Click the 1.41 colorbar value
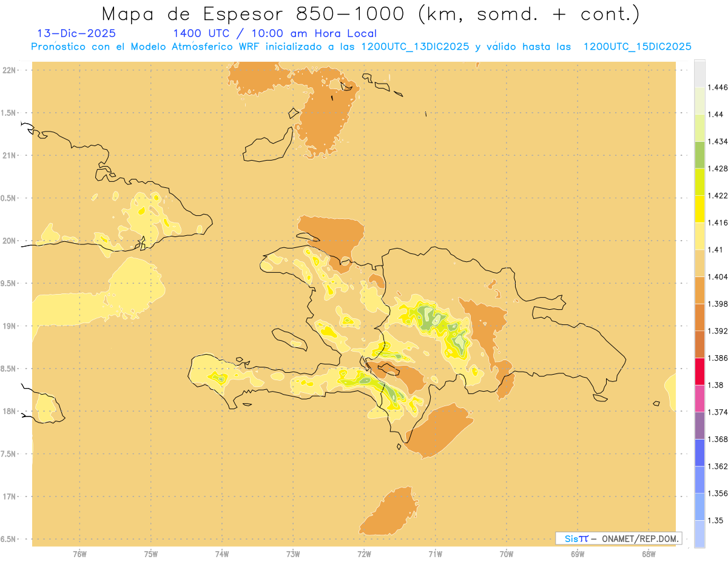The image size is (728, 562). pos(716,250)
